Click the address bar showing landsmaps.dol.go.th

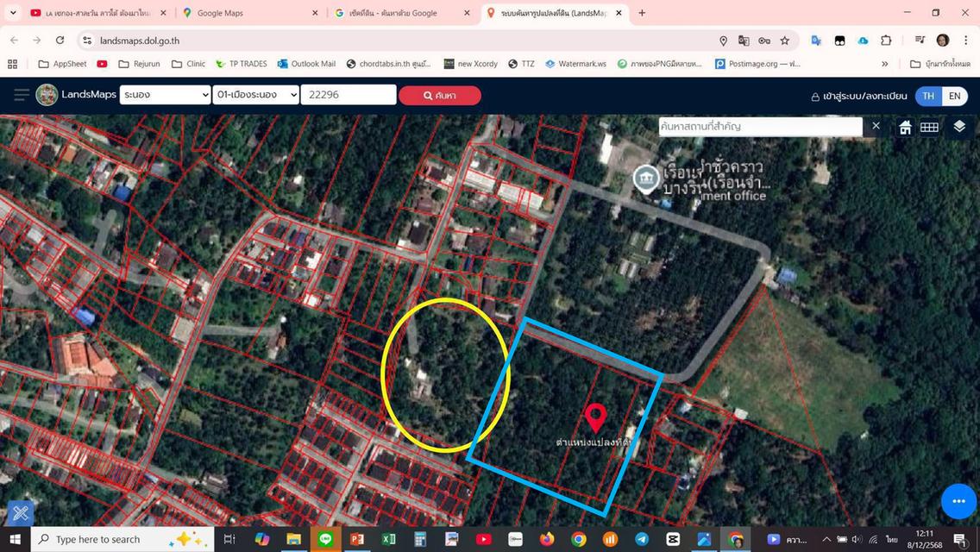(x=400, y=41)
